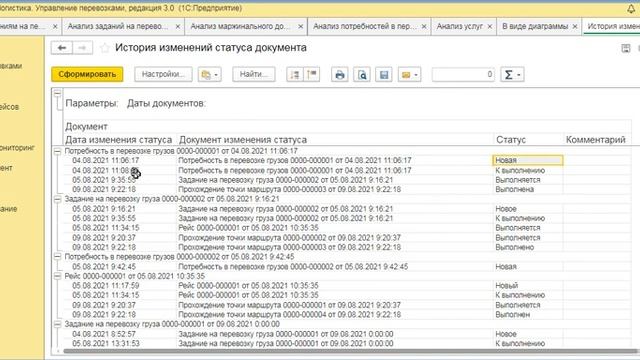The height and width of the screenshot is (360, 640).
Task: Collapse group Задание на перевозку груза 0000-000001
Action: (58, 324)
